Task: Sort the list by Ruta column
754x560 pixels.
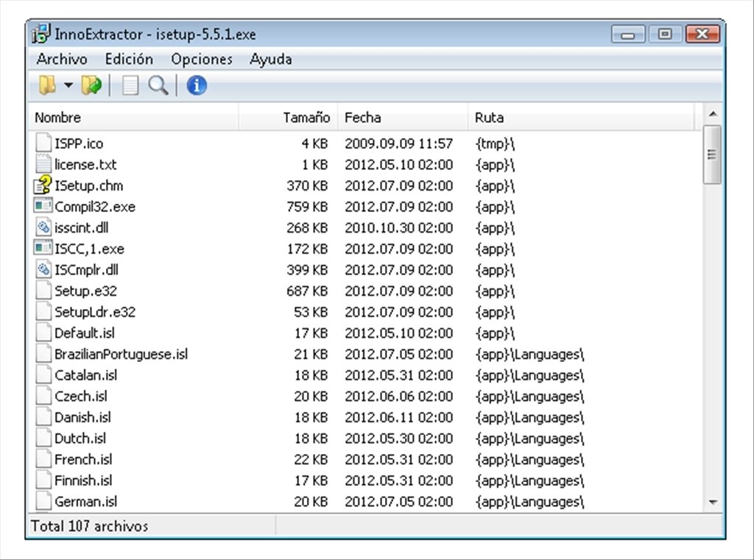Action: pos(582,117)
